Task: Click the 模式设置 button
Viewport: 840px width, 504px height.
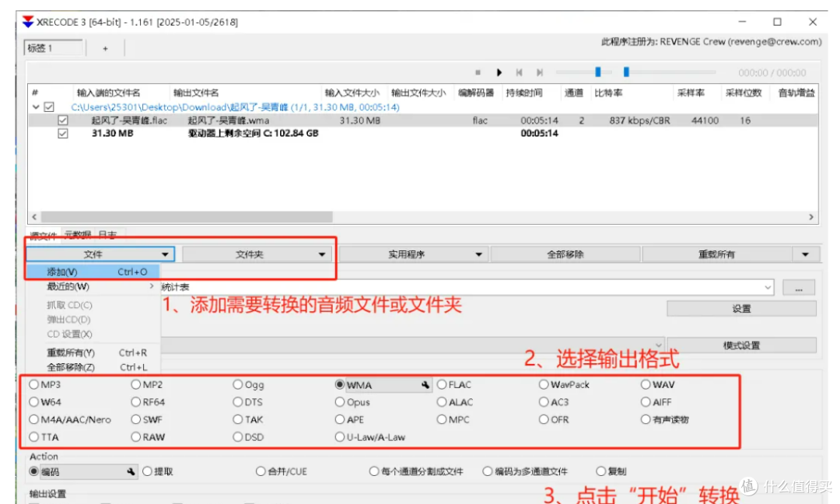Action: point(743,345)
